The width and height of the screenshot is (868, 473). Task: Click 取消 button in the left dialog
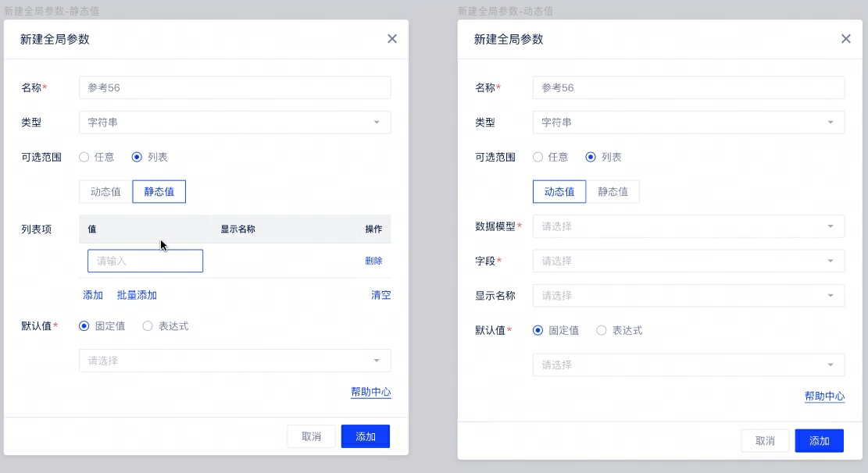click(x=311, y=436)
